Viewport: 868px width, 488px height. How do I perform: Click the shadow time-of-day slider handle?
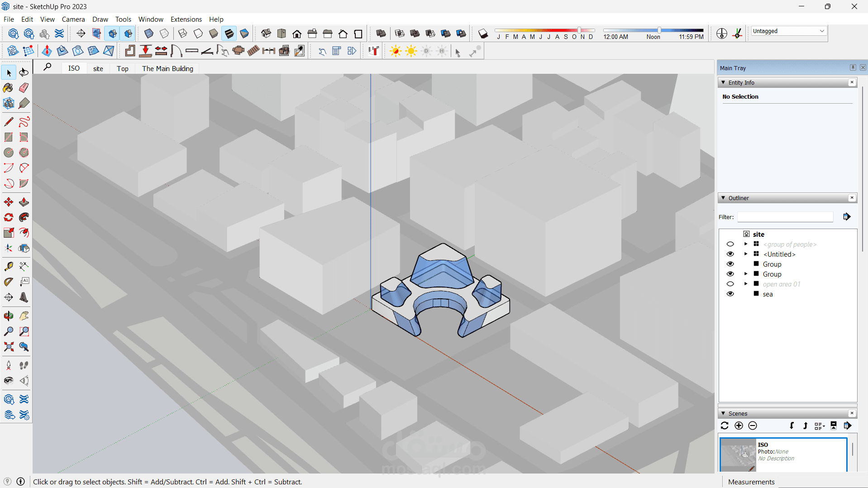pyautogui.click(x=659, y=30)
